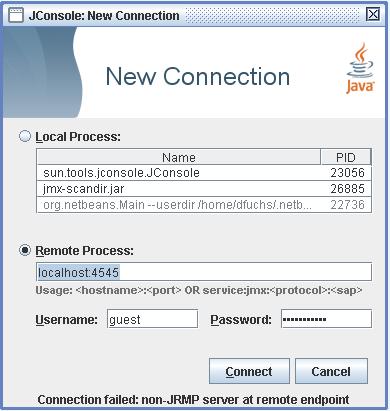Click the Password input field

pos(326,319)
